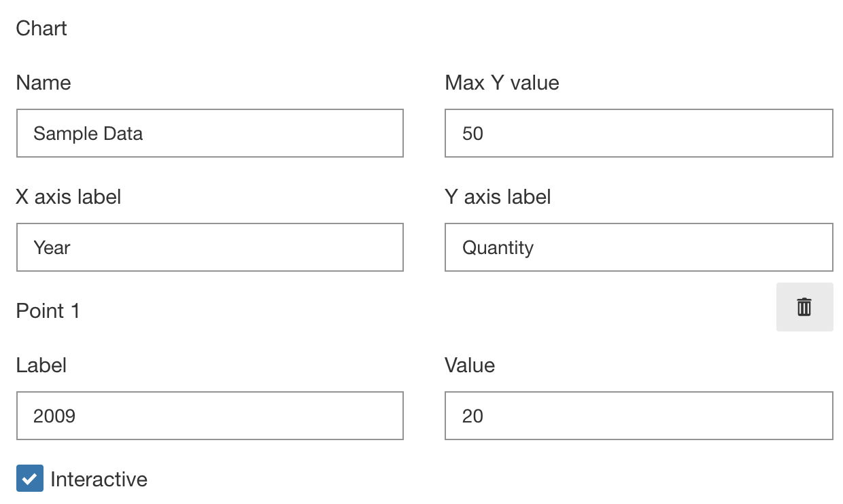
Task: Select the Max Y value label
Action: 502,82
